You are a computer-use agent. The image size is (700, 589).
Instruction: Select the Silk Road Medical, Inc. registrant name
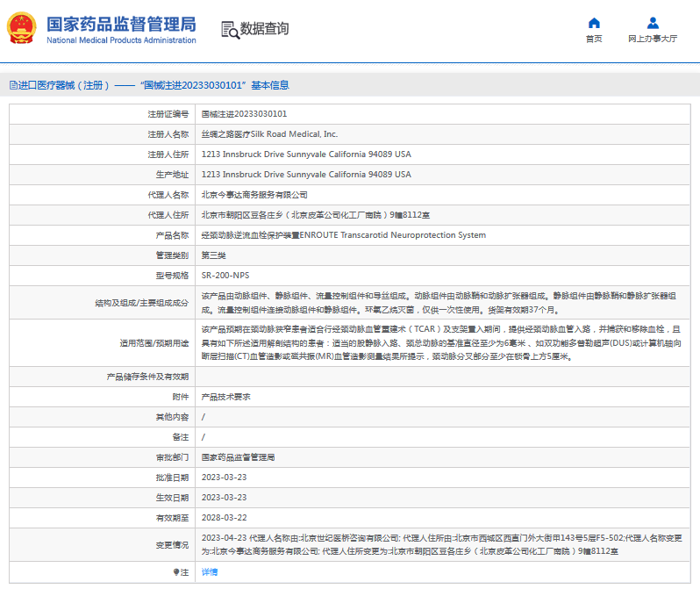(269, 134)
